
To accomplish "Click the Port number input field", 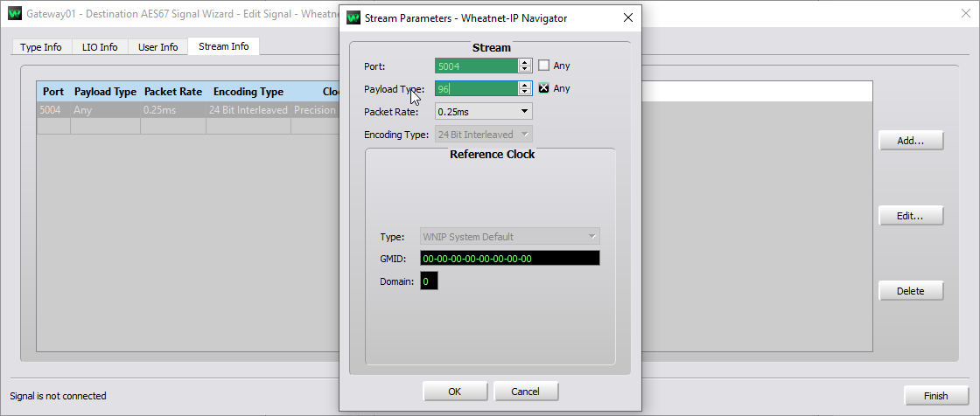I will click(476, 66).
